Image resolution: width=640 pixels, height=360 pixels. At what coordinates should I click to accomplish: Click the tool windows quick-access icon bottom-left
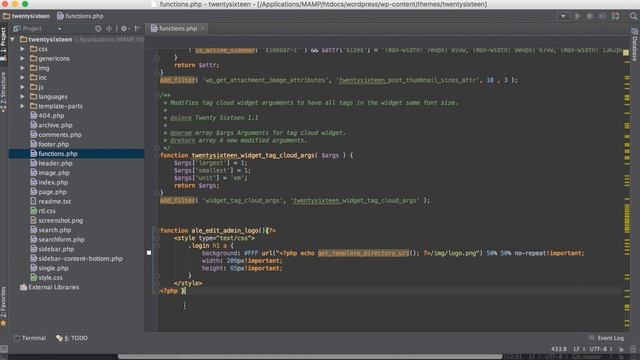[4, 349]
